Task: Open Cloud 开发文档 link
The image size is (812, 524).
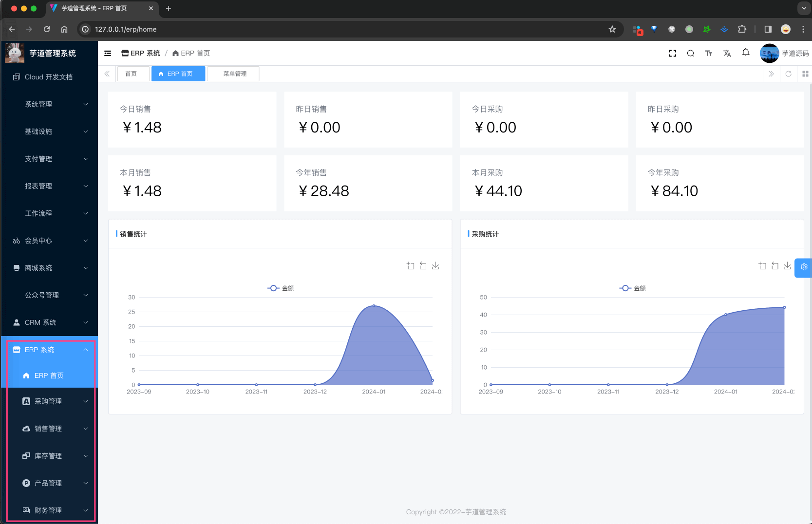Action: (48, 77)
